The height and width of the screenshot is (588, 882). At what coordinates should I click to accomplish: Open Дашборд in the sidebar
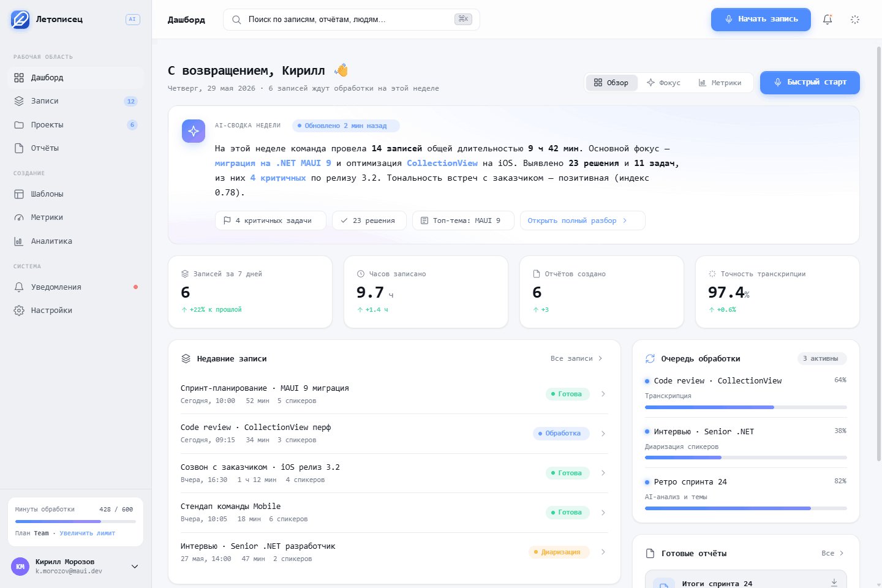(x=76, y=78)
